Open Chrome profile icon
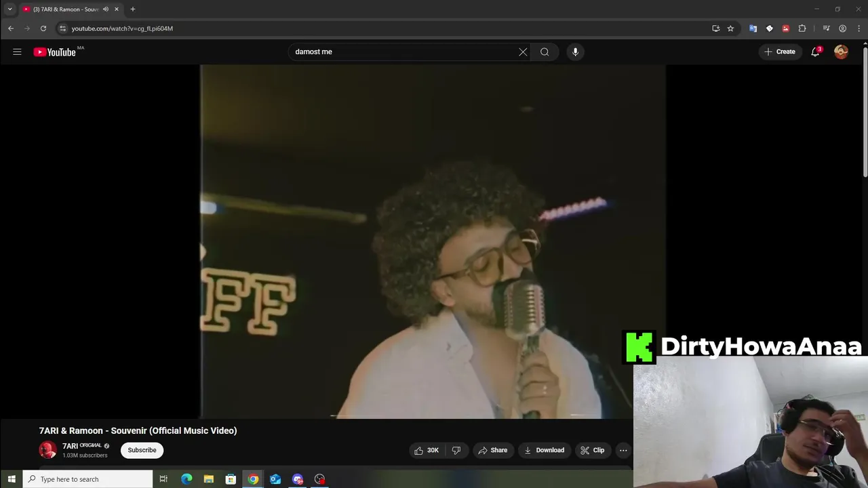The width and height of the screenshot is (868, 488). click(842, 28)
